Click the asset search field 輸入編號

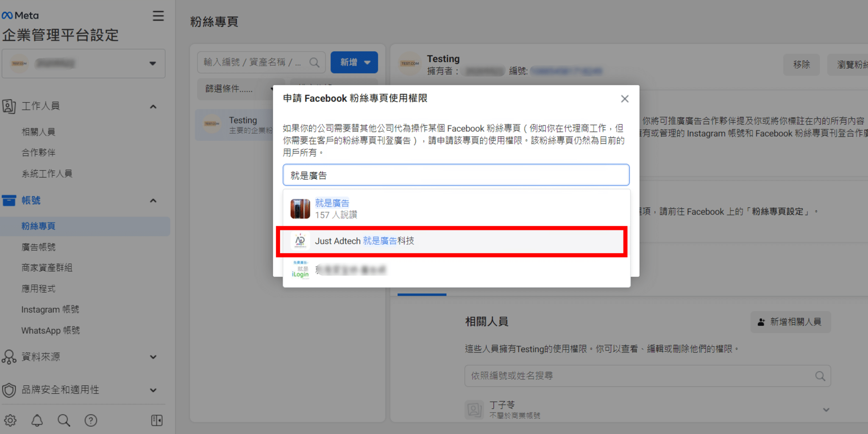tap(261, 62)
